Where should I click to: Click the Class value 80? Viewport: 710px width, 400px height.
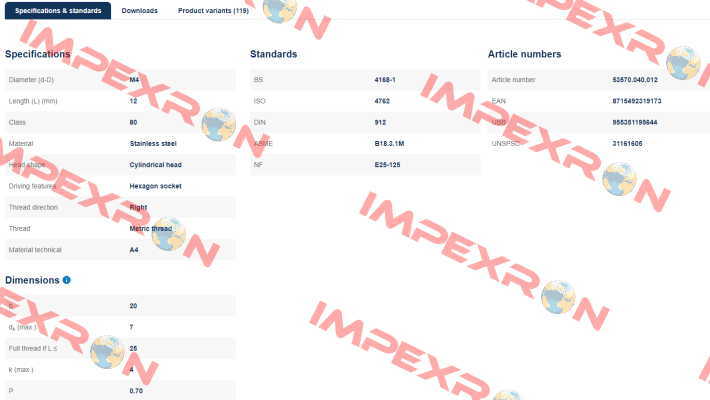click(x=133, y=122)
